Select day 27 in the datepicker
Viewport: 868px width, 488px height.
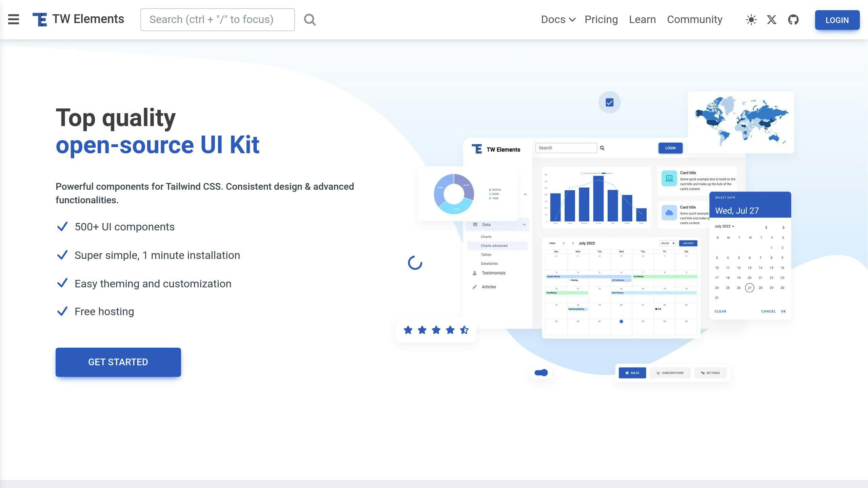749,288
